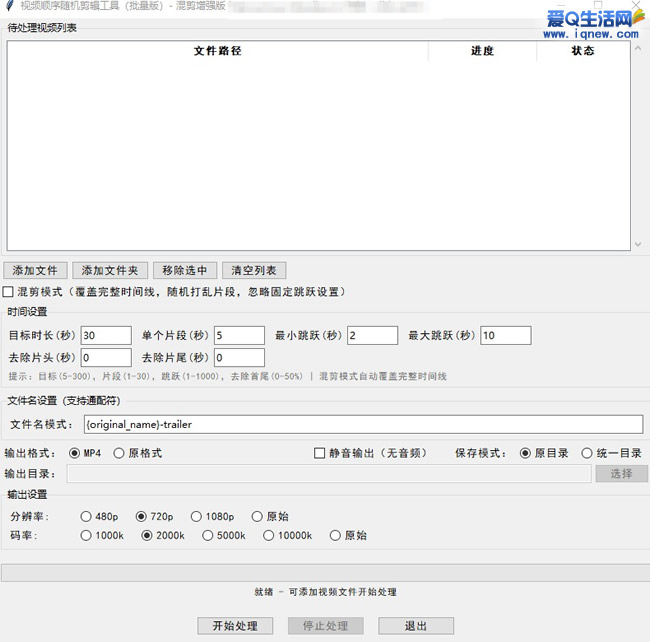Click the overall progress bar
The height and width of the screenshot is (642, 650).
[325, 573]
